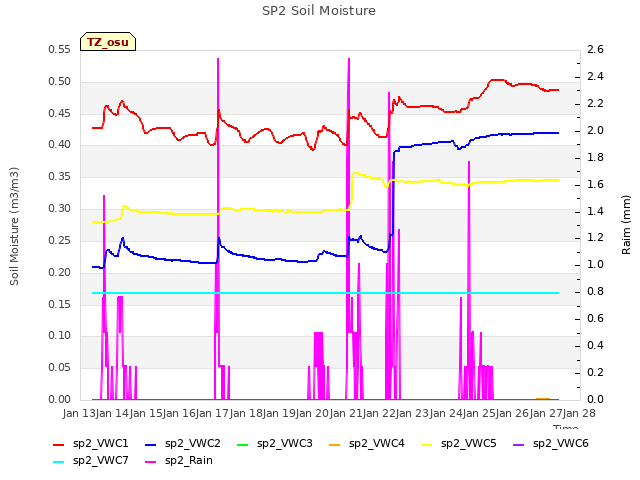Click the SP2 Soil Moisture chart title
640x480 pixels.
click(x=319, y=11)
